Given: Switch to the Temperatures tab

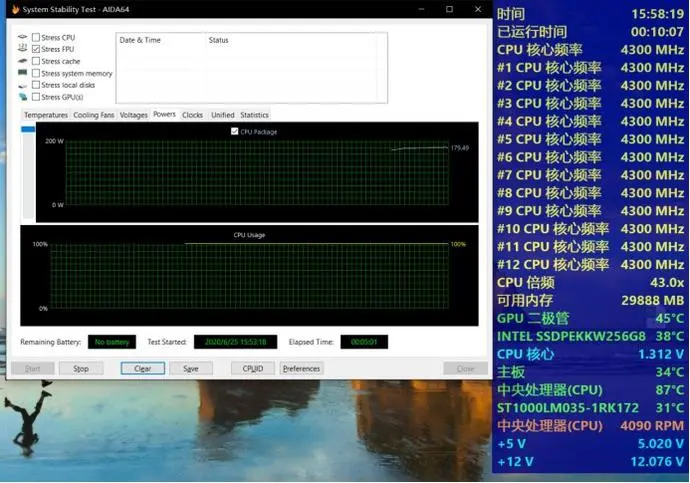Looking at the screenshot, I should click(46, 115).
